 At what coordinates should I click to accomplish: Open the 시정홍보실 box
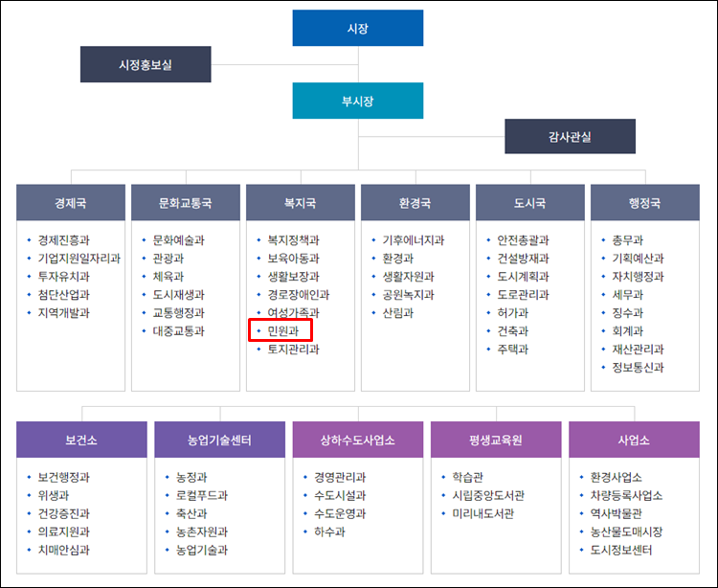146,64
